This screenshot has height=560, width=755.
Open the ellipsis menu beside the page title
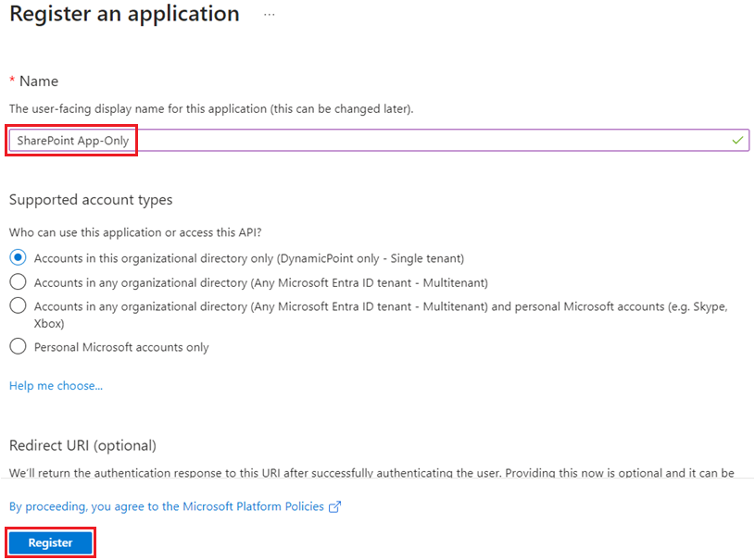tap(270, 16)
